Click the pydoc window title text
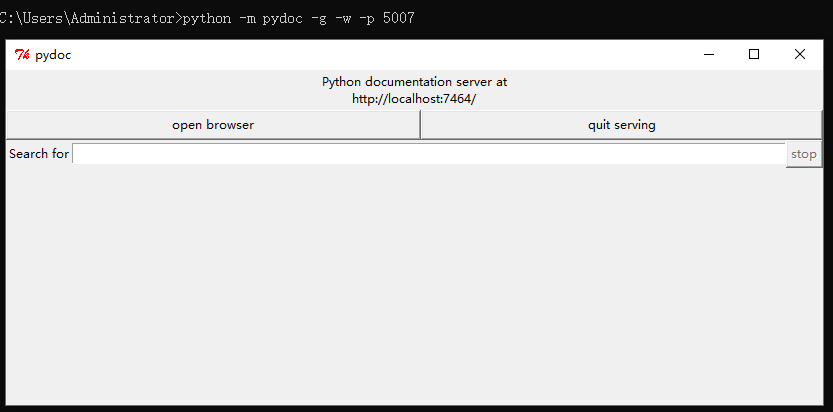Screen dimensions: 833x412 click(x=53, y=55)
